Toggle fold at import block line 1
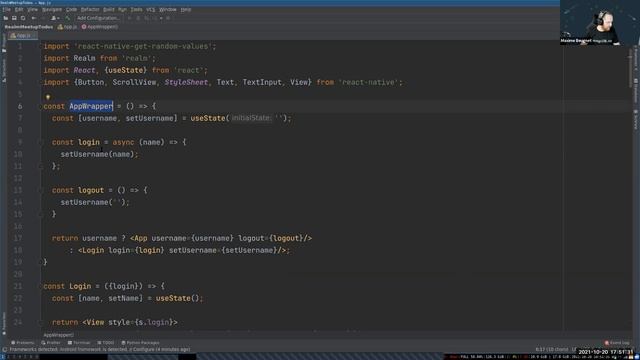Screen dimensions: 640x360 [x=41, y=47]
